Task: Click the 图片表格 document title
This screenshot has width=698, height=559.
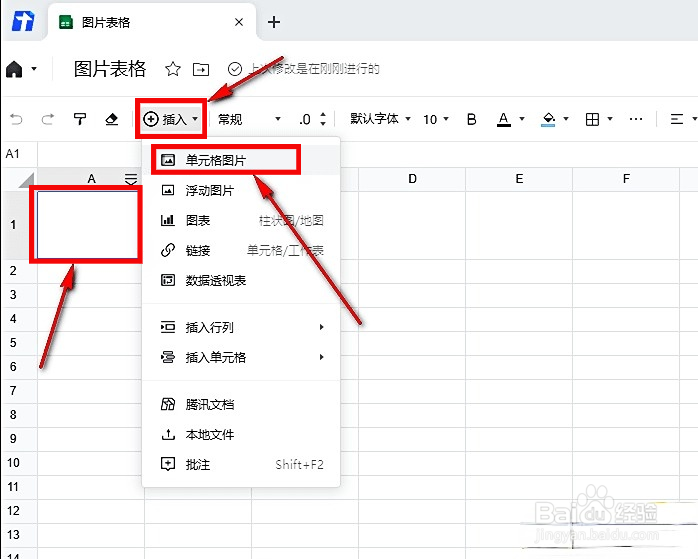Action: tap(110, 69)
